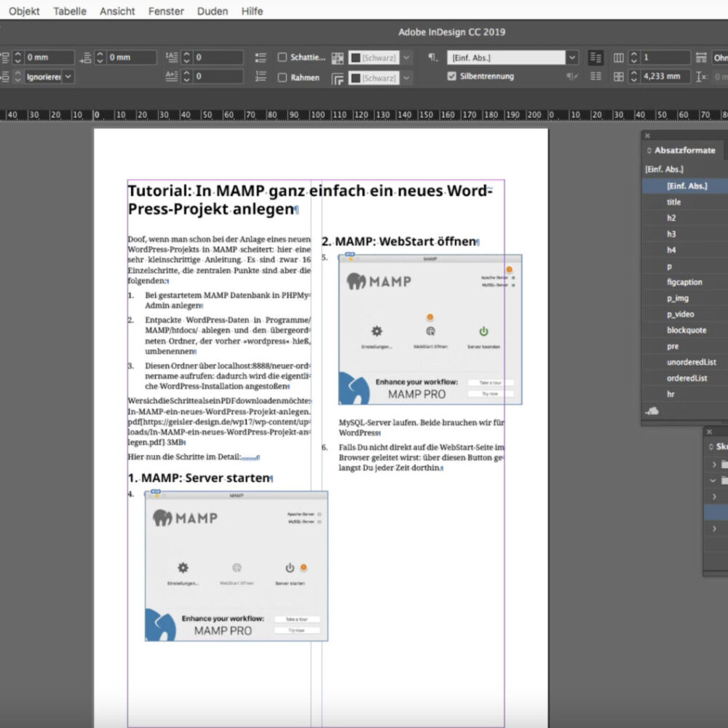
Task: Collapse the opened folder in scripts panel
Action: (713, 480)
